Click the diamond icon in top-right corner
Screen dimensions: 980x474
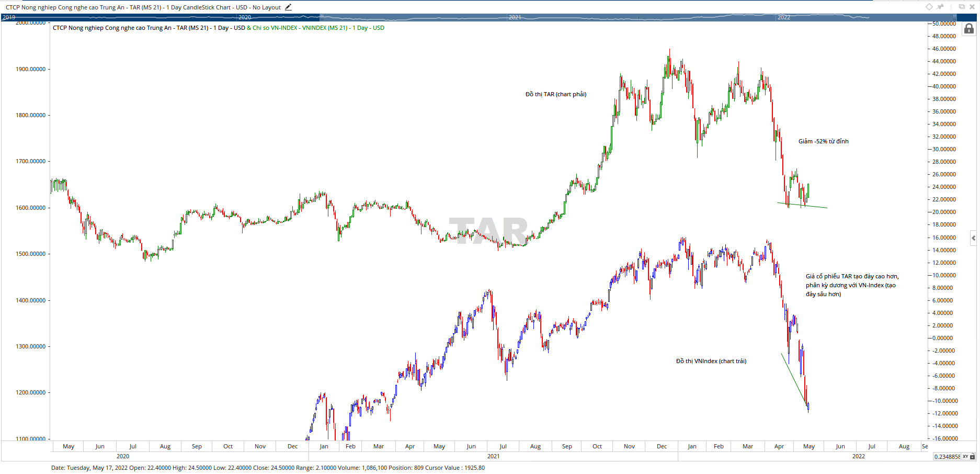(929, 7)
